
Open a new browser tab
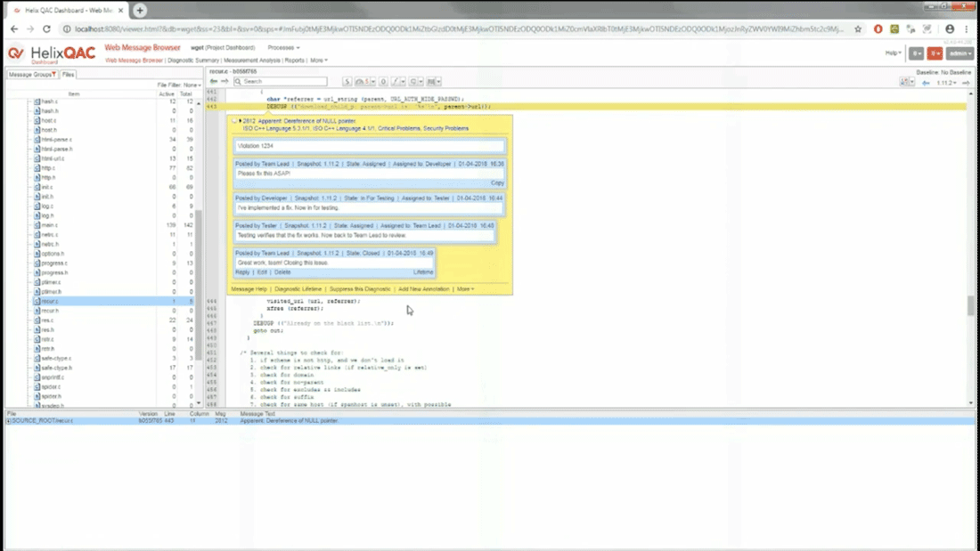coord(140,10)
